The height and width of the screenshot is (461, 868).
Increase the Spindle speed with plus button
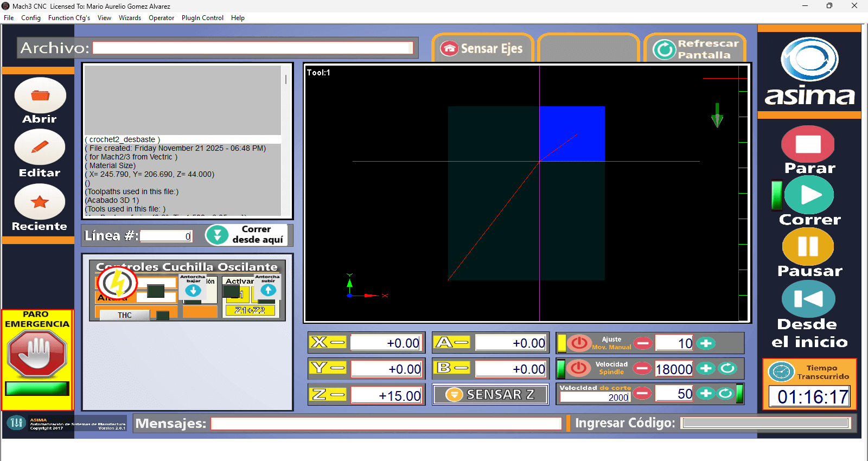(706, 368)
